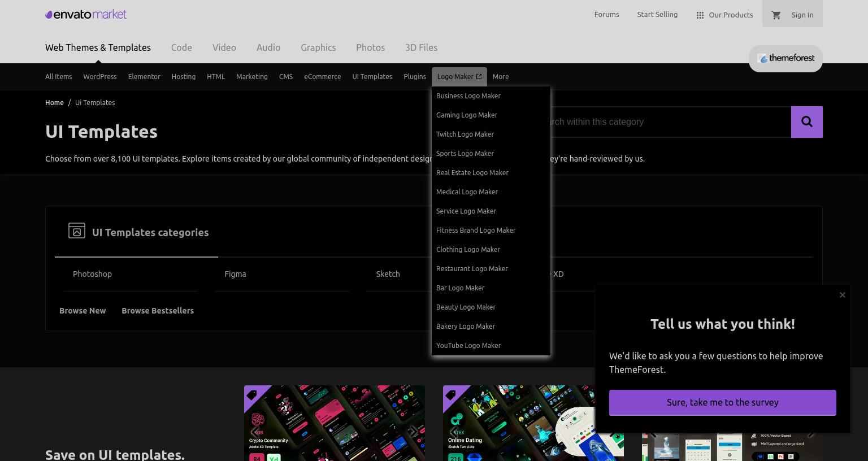Screen dimensions: 868x461
Task: Open the Crypto Community template thumbnail
Action: pos(335,423)
